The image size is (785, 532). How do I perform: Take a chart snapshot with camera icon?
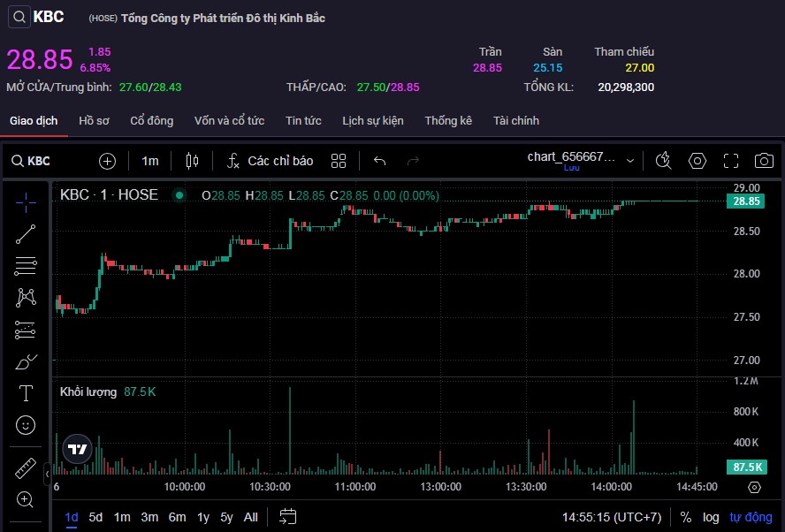(x=764, y=161)
